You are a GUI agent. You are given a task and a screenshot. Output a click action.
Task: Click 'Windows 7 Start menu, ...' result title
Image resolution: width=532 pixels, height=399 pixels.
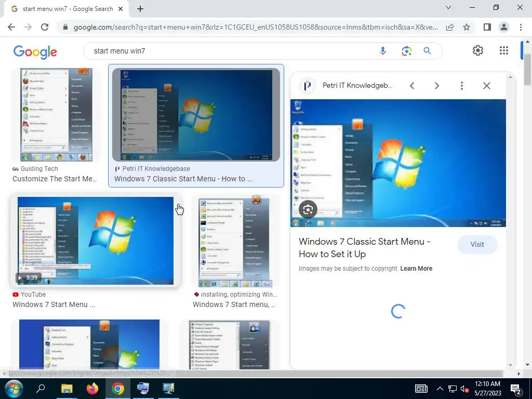coord(234,304)
